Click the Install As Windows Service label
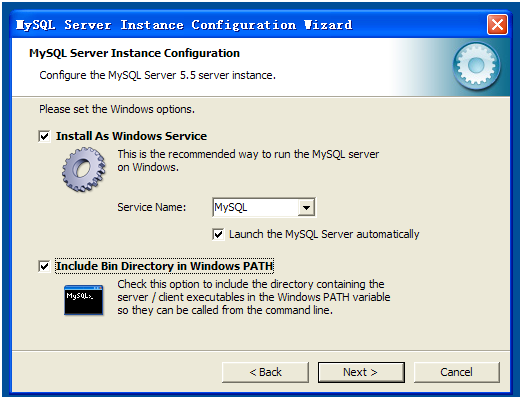Screen dimensions: 522x399 [131, 136]
